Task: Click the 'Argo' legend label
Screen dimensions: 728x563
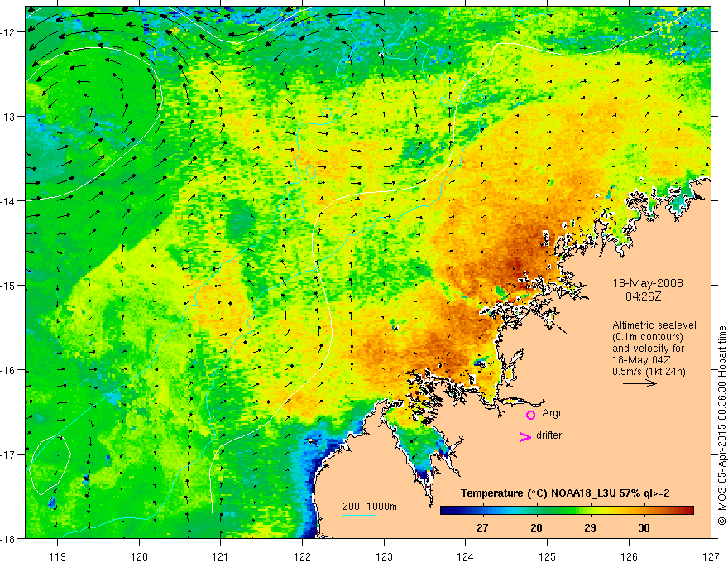Action: tap(553, 413)
